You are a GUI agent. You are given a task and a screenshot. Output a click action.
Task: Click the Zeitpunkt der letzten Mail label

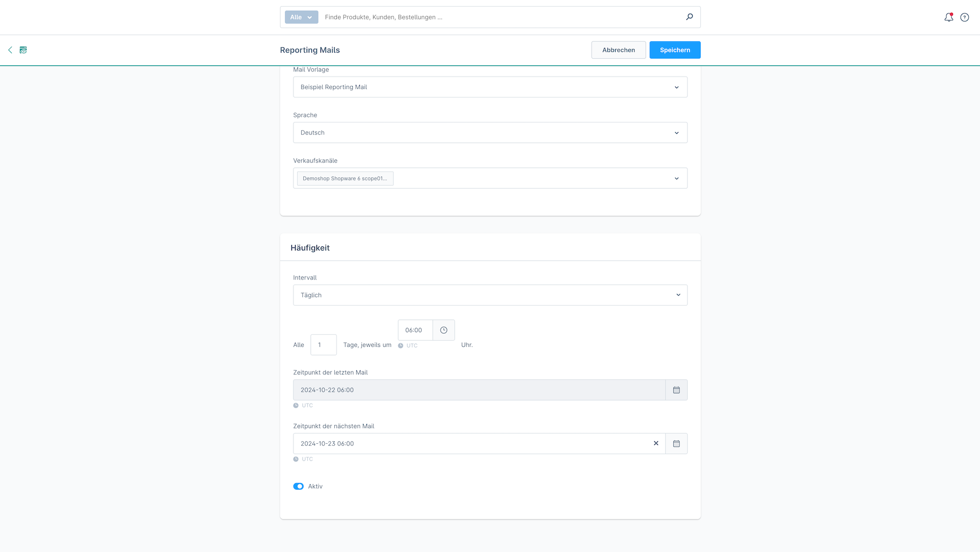pyautogui.click(x=330, y=372)
